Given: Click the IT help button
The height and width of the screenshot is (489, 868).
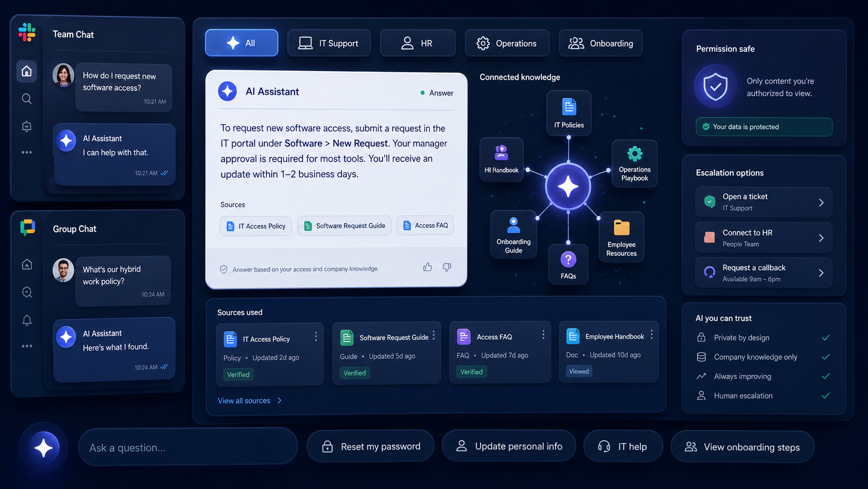Looking at the screenshot, I should [x=623, y=446].
